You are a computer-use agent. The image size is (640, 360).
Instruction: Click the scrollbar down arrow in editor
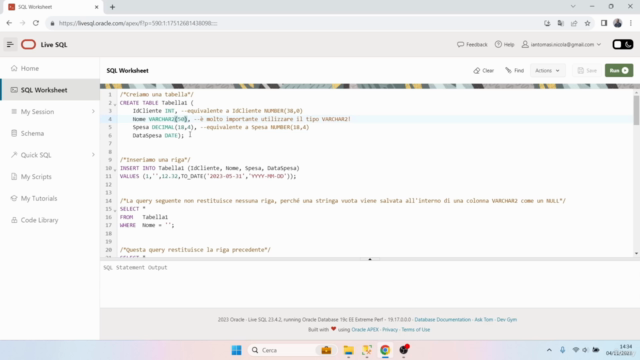[x=636, y=253]
